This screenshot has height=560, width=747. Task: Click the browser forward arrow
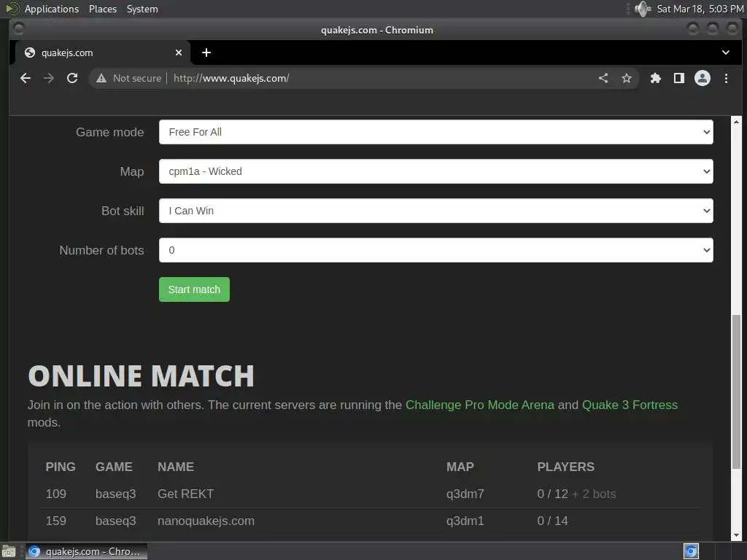(49, 78)
